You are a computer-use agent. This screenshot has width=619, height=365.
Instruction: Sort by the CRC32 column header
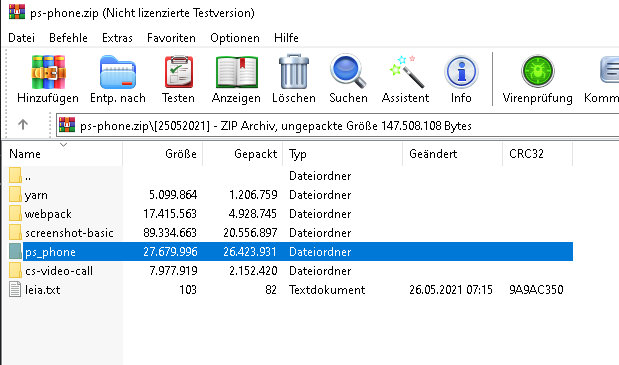[x=538, y=154]
